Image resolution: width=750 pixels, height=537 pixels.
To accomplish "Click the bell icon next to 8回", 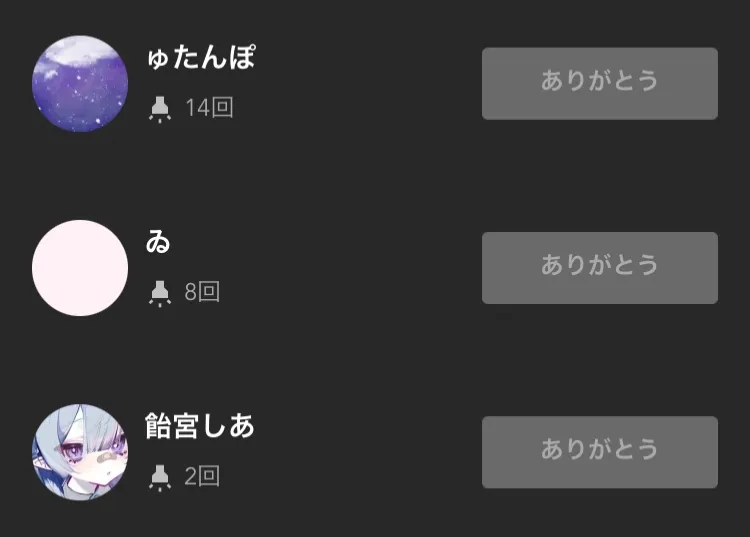I will pyautogui.click(x=159, y=292).
